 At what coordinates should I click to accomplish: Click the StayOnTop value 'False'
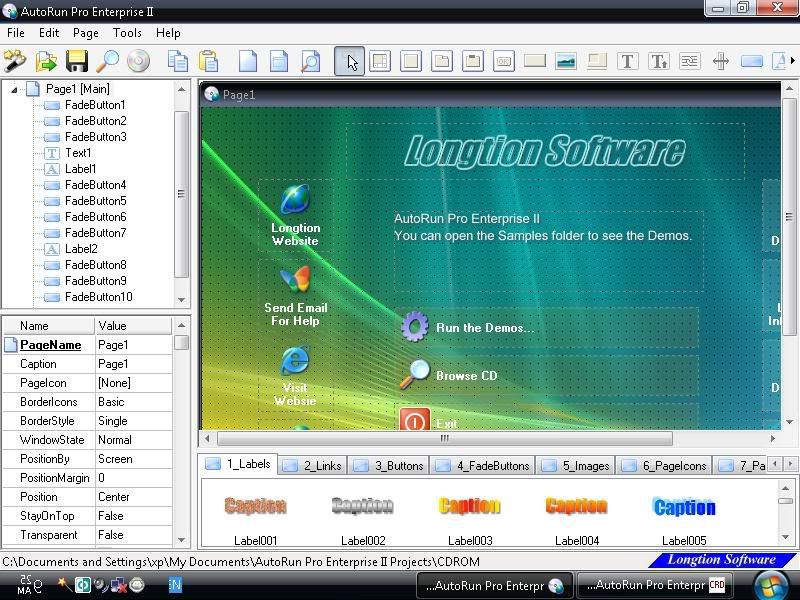click(x=134, y=516)
